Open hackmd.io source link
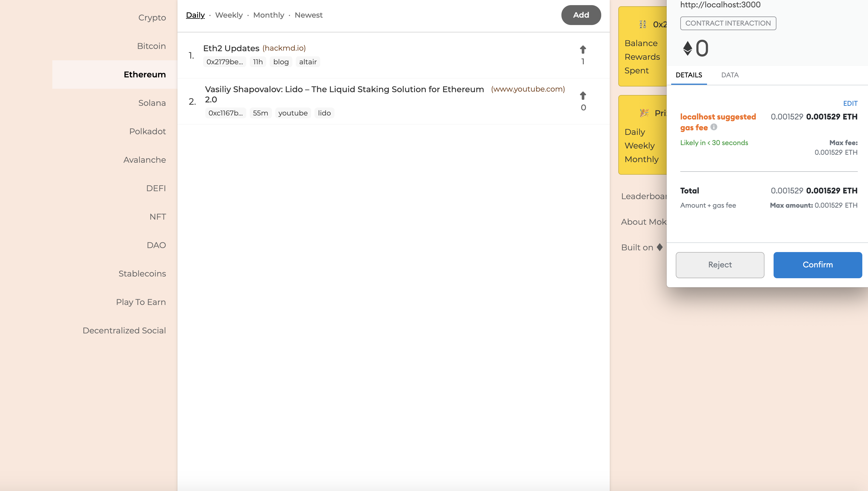 pyautogui.click(x=284, y=48)
